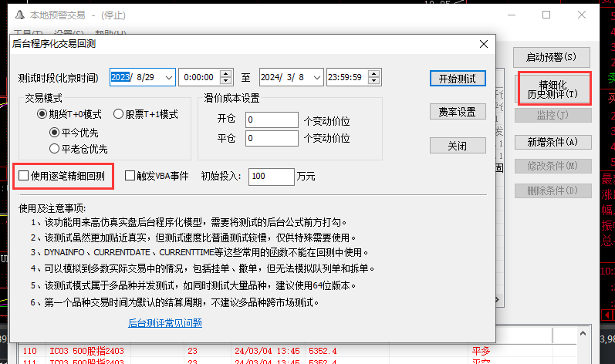
Task: Click the disabled 监控(J) button
Action: pyautogui.click(x=553, y=115)
